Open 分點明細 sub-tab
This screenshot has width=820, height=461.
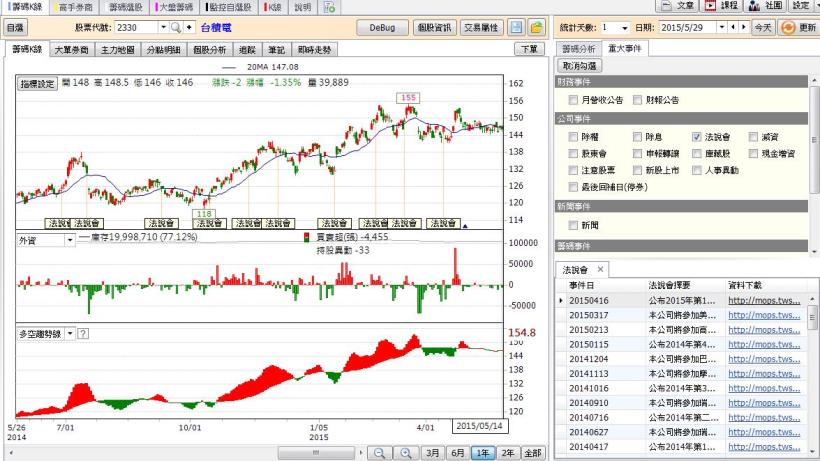pyautogui.click(x=164, y=50)
